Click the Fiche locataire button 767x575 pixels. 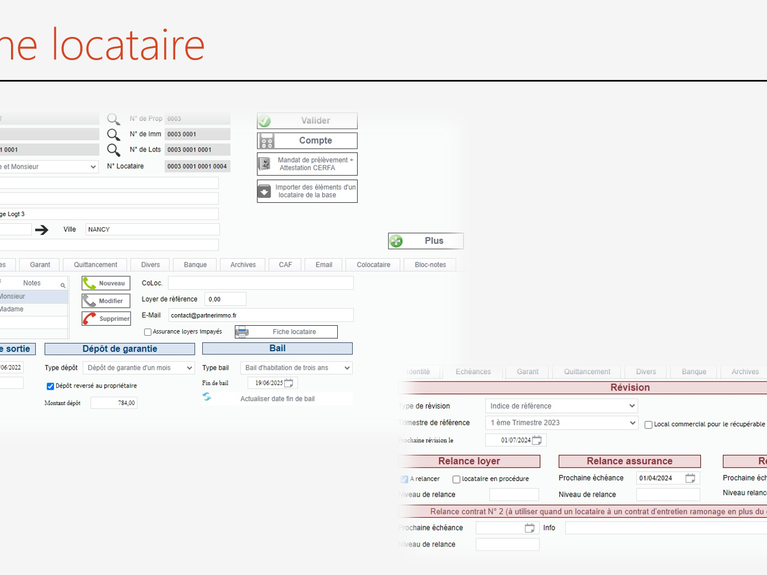(x=286, y=332)
